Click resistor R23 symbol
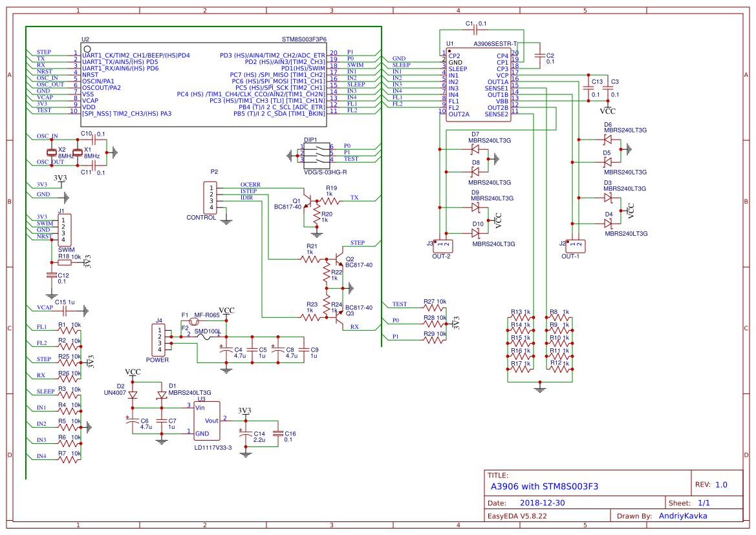 (311, 317)
